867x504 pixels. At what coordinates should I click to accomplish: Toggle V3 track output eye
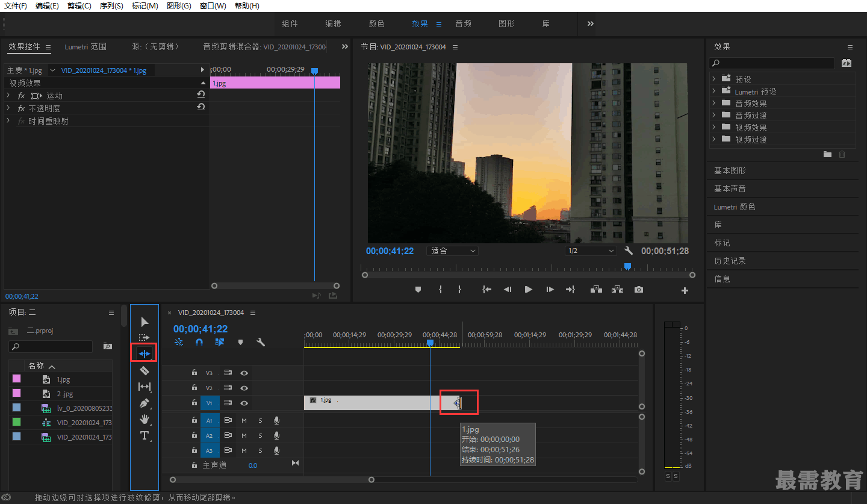click(x=244, y=373)
